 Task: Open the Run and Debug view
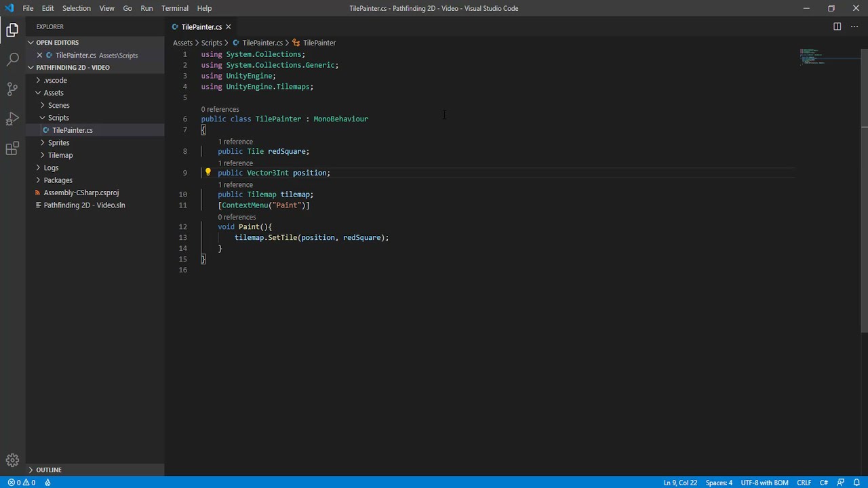click(x=12, y=119)
